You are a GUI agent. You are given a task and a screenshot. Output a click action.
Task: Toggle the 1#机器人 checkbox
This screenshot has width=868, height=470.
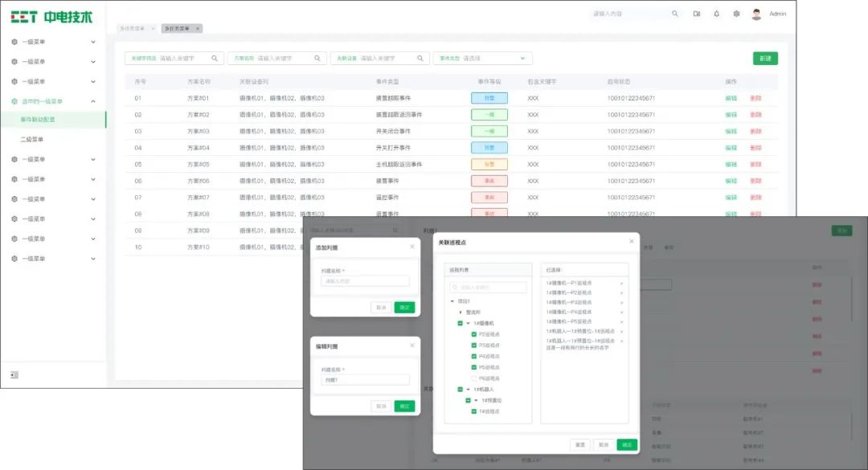point(460,389)
